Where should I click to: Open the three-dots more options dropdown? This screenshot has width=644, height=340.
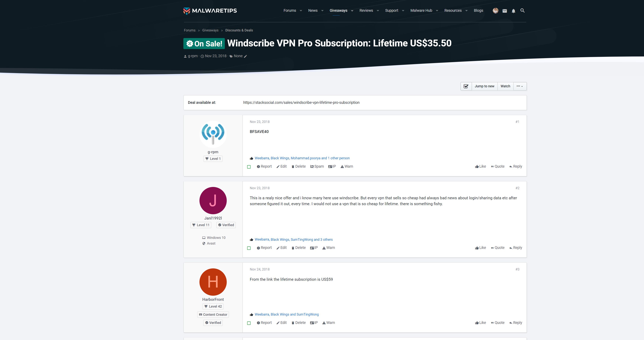coord(520,86)
